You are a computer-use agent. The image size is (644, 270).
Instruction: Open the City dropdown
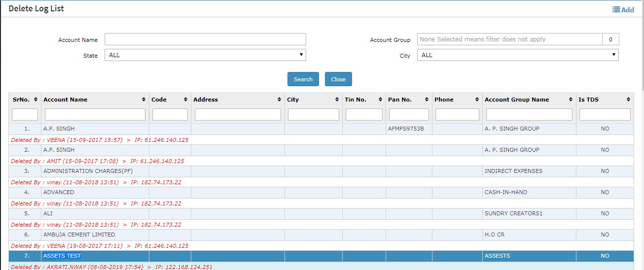click(517, 55)
